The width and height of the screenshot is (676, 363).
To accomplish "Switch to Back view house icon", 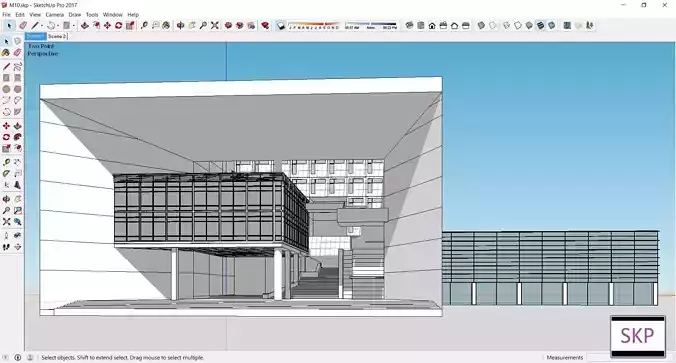I will (x=454, y=26).
